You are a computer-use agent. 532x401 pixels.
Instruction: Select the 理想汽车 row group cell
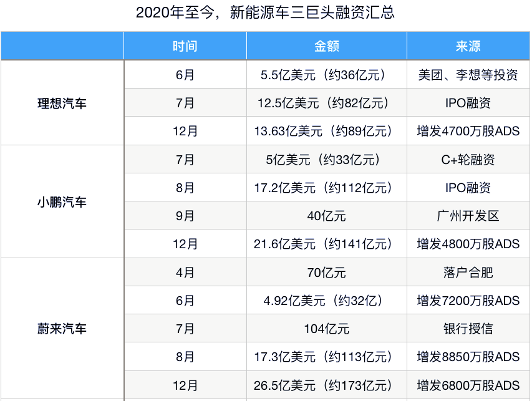(x=62, y=104)
